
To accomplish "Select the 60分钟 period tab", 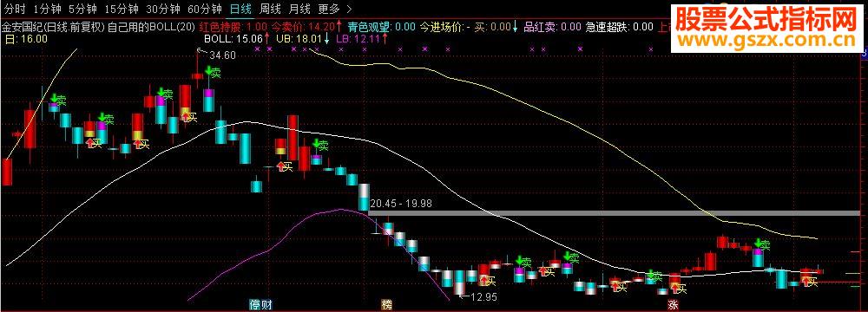I will [x=205, y=9].
